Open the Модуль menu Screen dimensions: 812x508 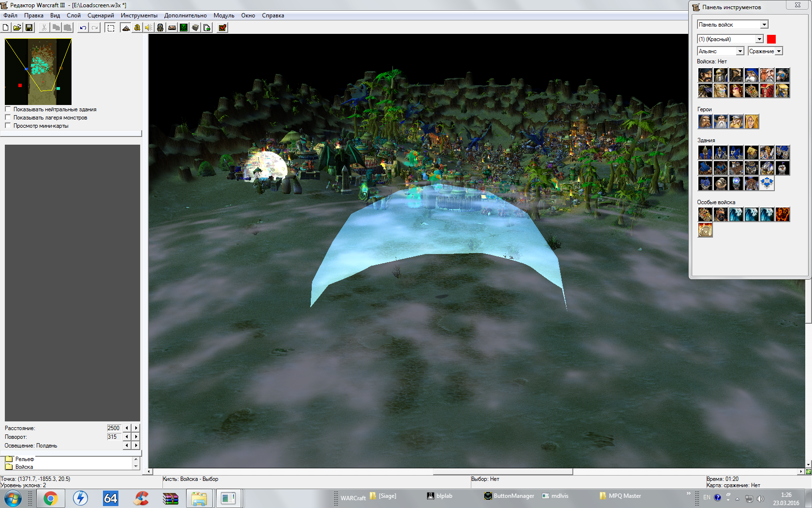(x=224, y=15)
